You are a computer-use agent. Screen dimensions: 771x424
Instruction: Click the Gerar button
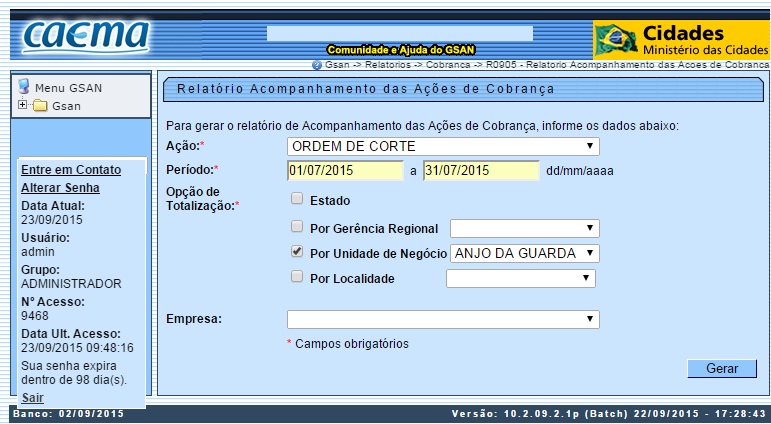click(722, 368)
